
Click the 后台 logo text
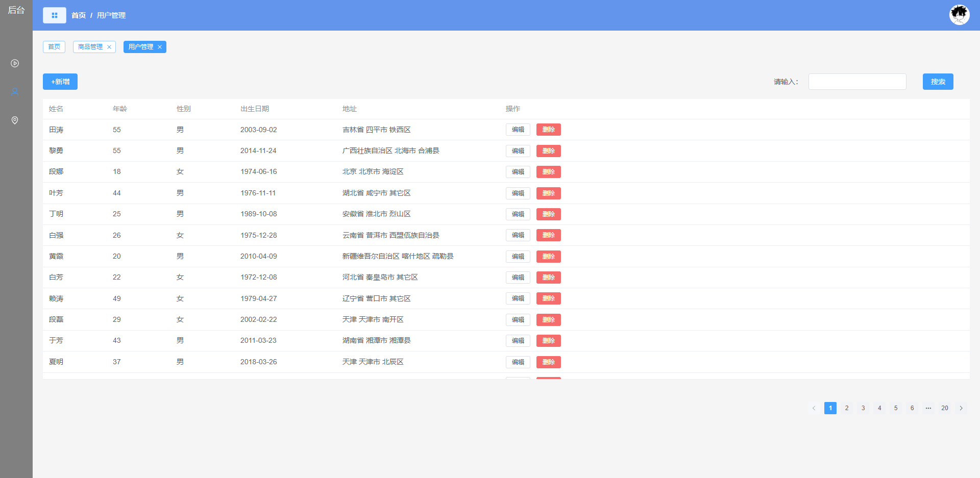(x=16, y=10)
